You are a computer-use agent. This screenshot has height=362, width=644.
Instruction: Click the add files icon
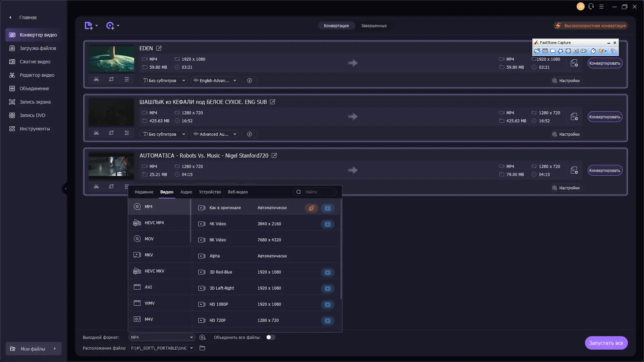(x=89, y=26)
